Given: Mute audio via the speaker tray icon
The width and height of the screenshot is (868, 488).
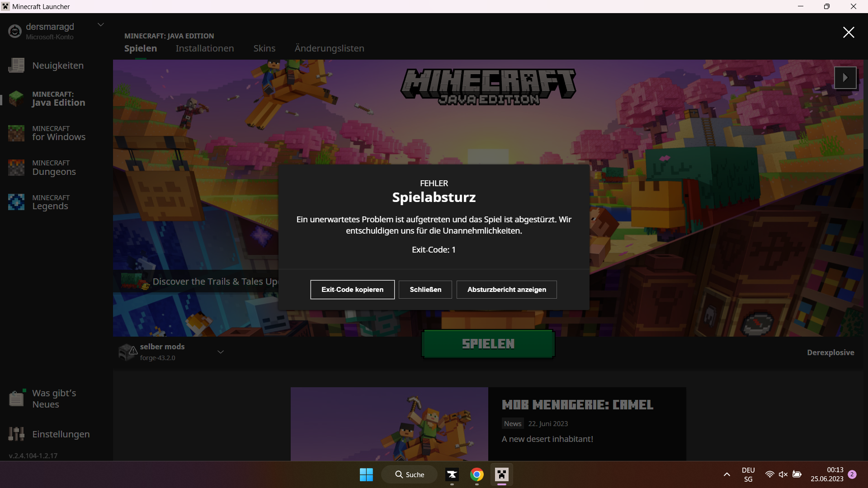Looking at the screenshot, I should point(783,474).
